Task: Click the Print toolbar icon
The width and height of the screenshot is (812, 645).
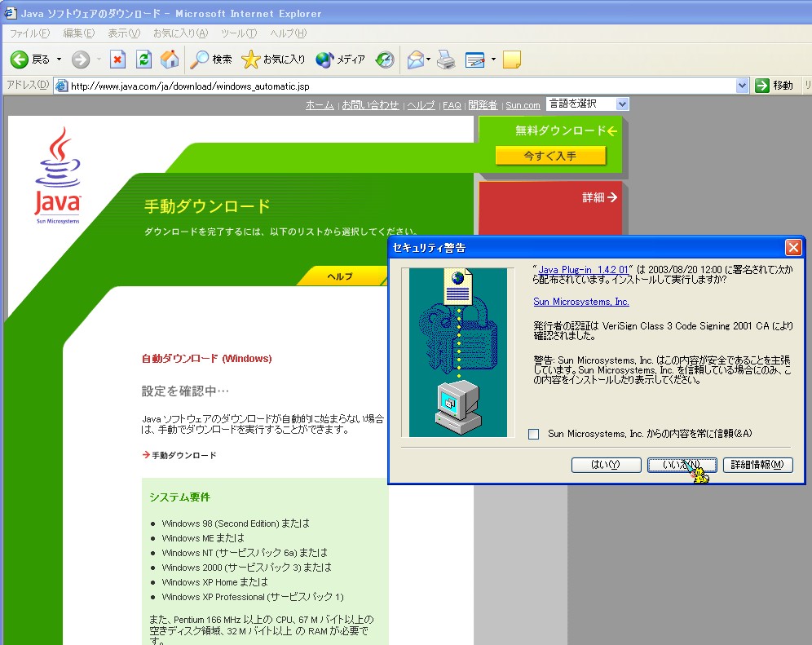Action: (x=446, y=60)
